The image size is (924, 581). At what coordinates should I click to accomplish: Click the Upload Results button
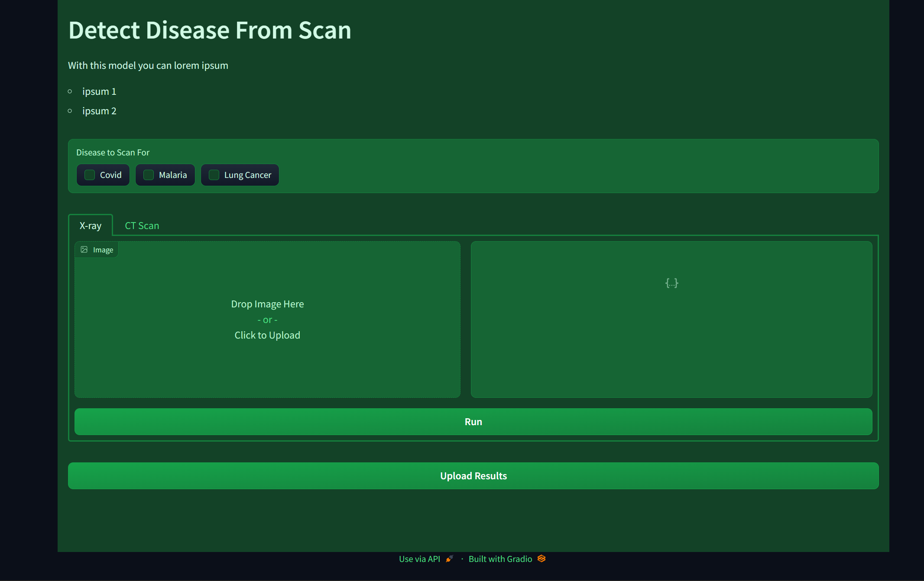473,476
